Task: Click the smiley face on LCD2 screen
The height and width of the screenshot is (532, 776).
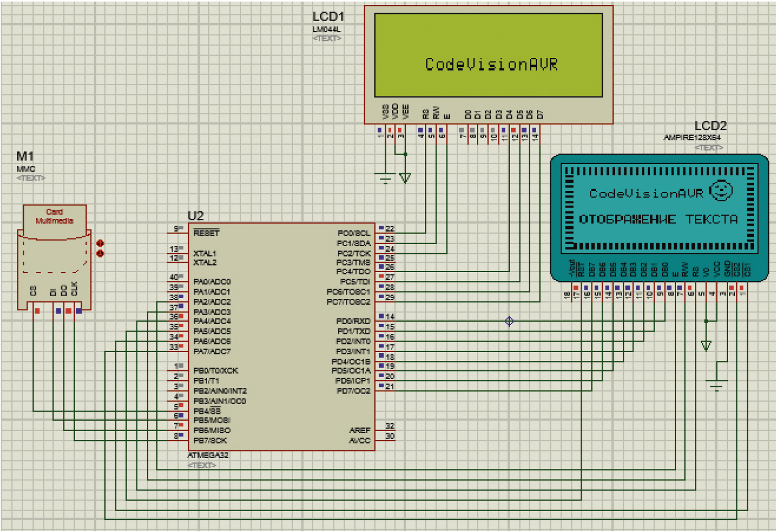Action: pos(721,191)
